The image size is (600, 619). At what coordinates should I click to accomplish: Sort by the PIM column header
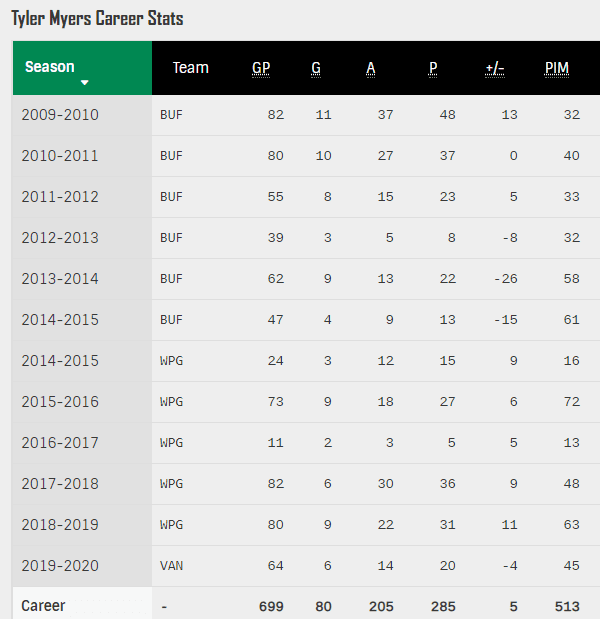(x=557, y=68)
